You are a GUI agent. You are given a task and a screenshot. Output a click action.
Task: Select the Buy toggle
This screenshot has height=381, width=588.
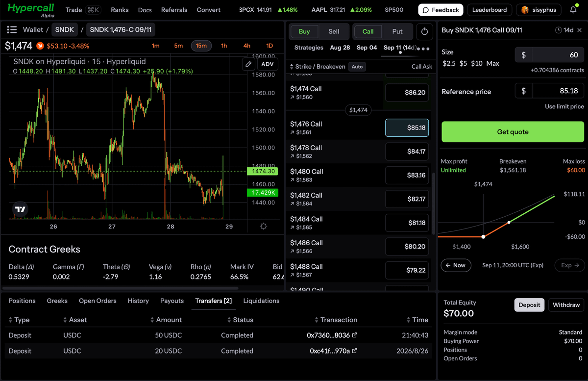(304, 31)
